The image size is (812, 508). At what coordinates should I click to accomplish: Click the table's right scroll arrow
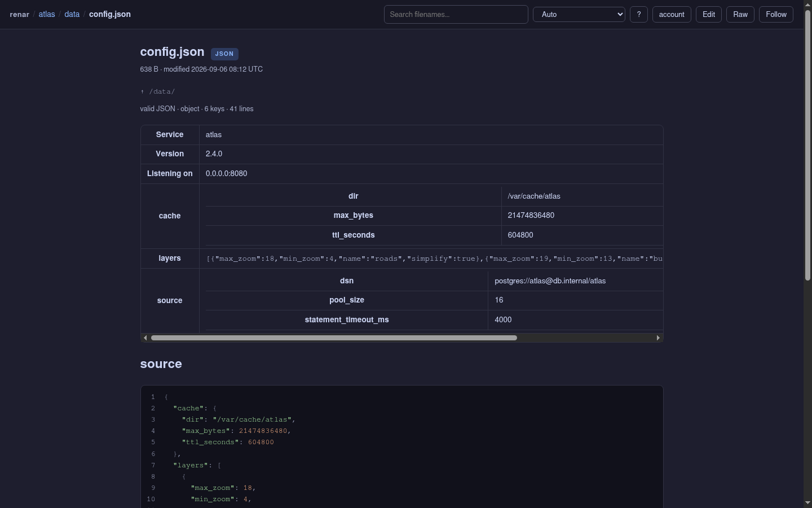tap(658, 338)
